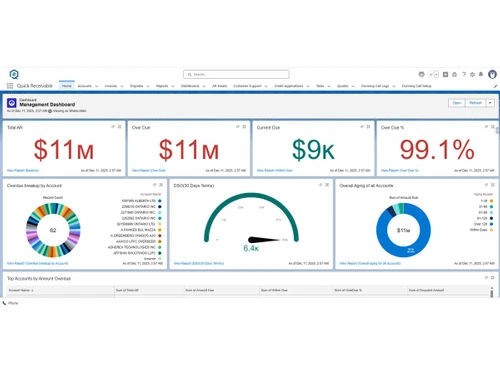Expand the Over Due % widget
This screenshot has width=500, height=375.
(493, 127)
